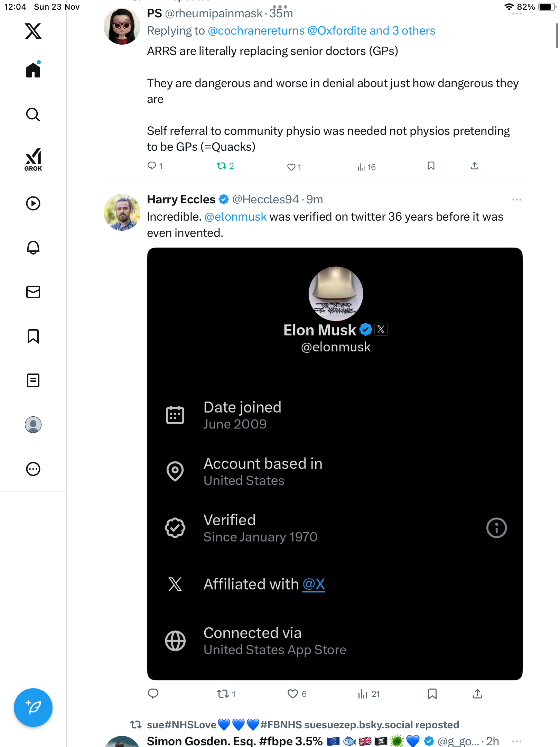The height and width of the screenshot is (747, 560).
Task: Open notifications bell in sidebar
Action: pos(33,248)
